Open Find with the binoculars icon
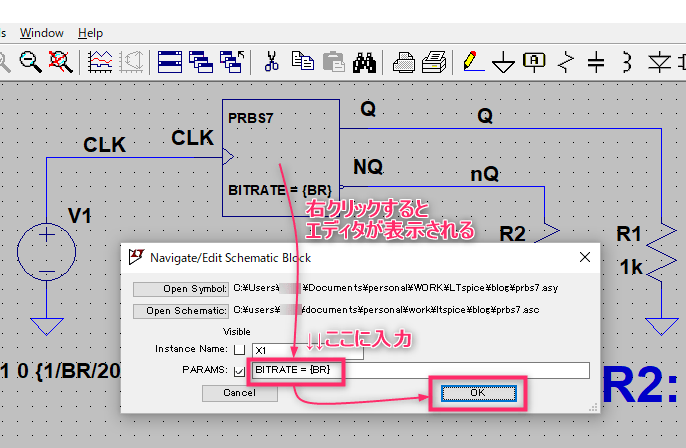The width and height of the screenshot is (686, 448). click(x=364, y=61)
